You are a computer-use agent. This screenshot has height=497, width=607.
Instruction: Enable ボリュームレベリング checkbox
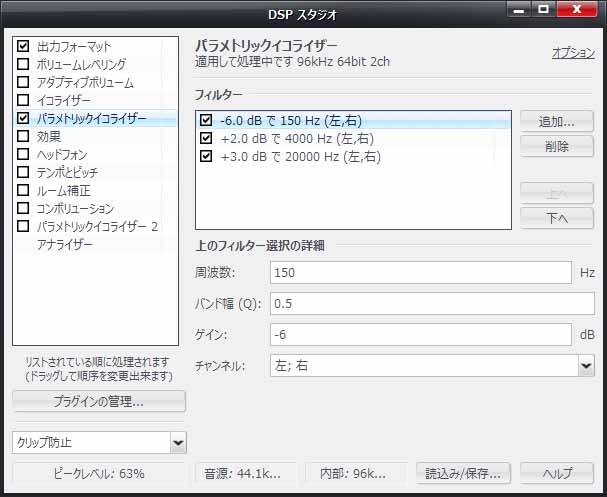[x=23, y=64]
